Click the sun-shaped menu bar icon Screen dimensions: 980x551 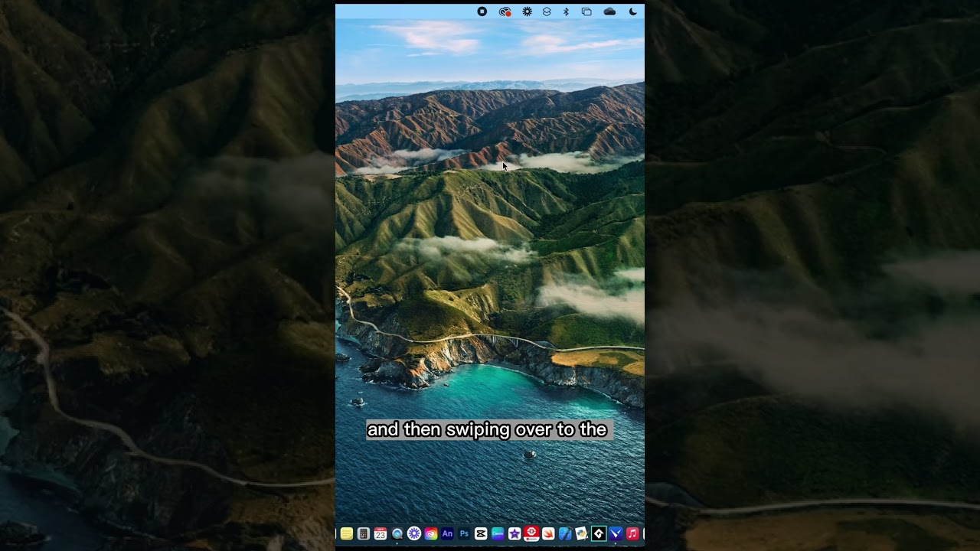coord(527,11)
